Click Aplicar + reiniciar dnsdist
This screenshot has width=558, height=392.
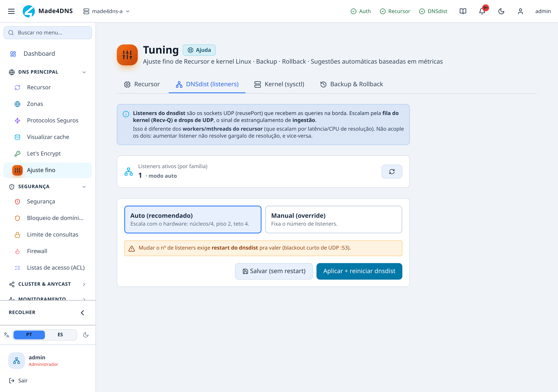pyautogui.click(x=359, y=271)
